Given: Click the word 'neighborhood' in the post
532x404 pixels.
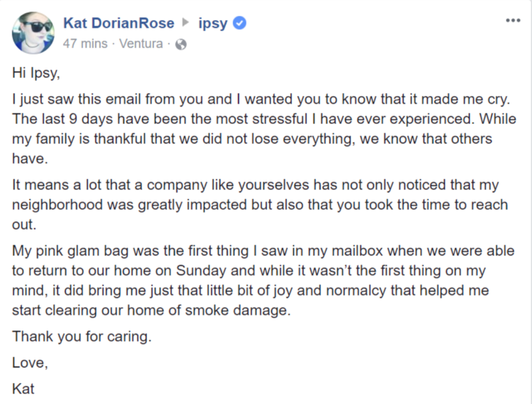Looking at the screenshot, I should point(57,205).
